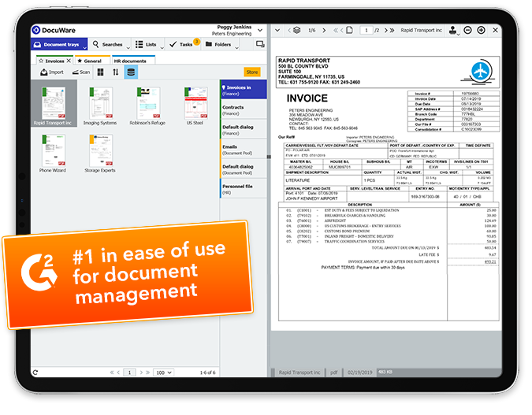Image resolution: width=532 pixels, height=415 pixels.
Task: Choose Default dialog (Document Pool) entry
Action: tap(244, 169)
